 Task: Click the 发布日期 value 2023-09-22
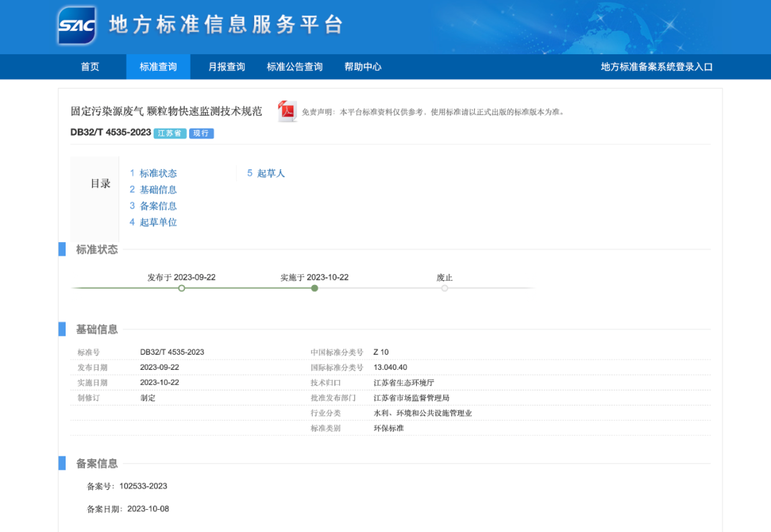click(159, 367)
